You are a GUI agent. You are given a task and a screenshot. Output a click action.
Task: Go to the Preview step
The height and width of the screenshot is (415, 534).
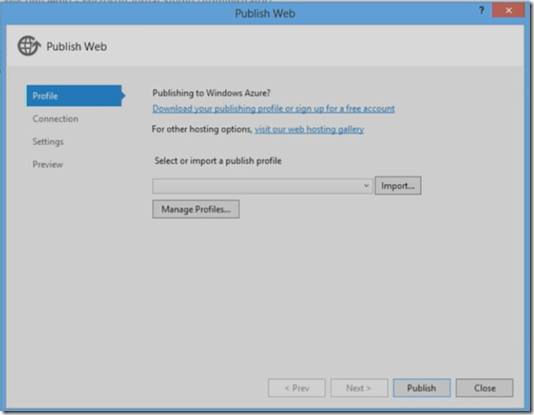pyautogui.click(x=48, y=164)
